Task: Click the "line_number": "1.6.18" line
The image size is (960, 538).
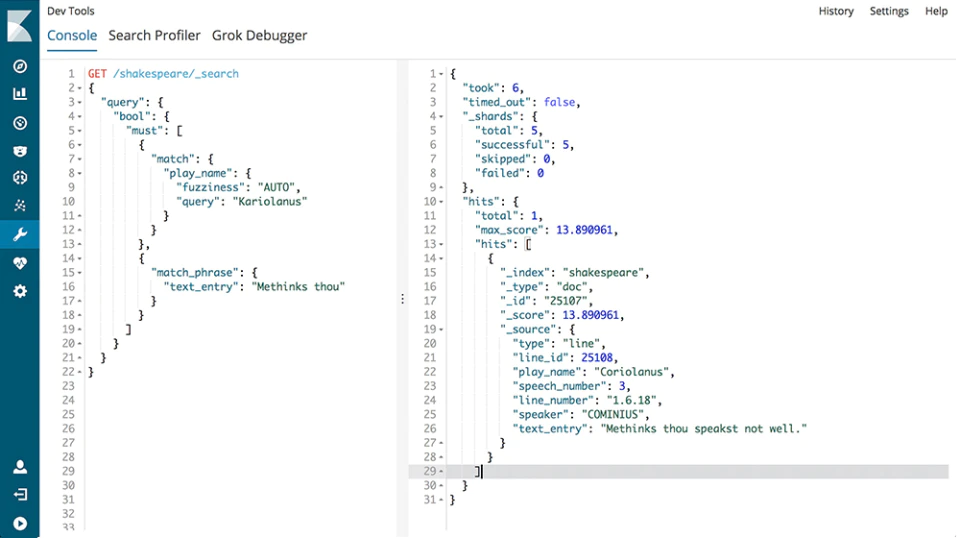Action: 587,400
